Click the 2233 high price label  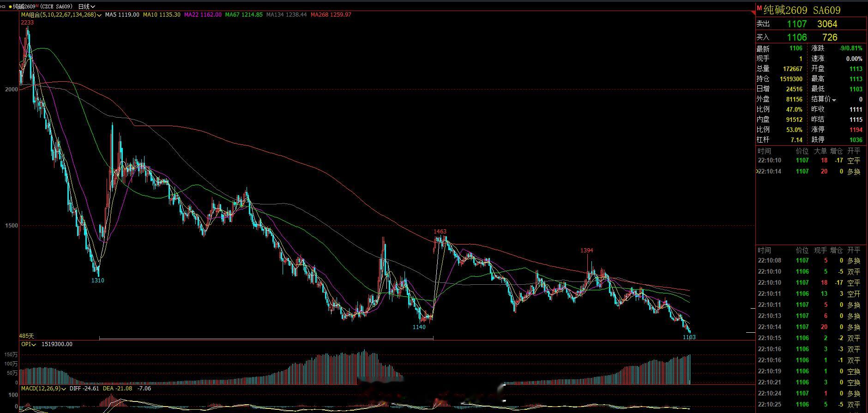click(27, 22)
